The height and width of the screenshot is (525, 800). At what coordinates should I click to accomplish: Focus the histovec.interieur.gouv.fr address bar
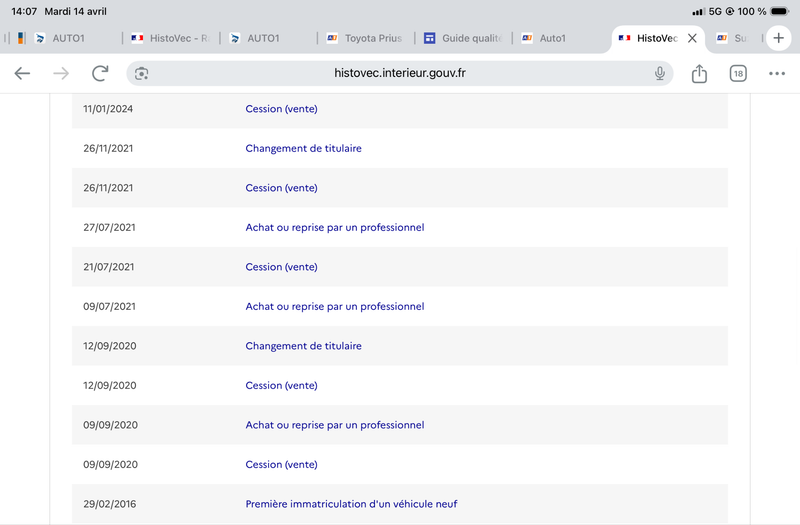(399, 73)
